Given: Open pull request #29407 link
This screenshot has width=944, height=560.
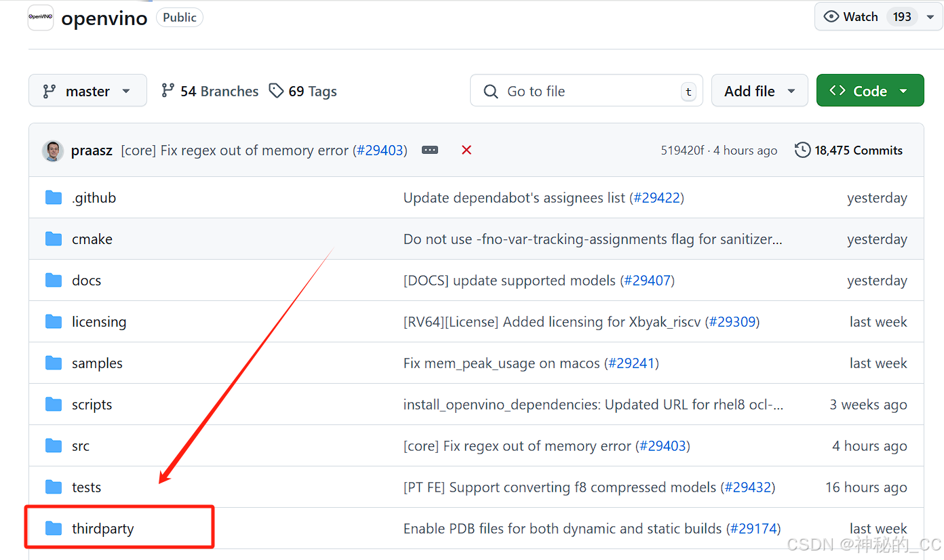Looking at the screenshot, I should tap(647, 281).
